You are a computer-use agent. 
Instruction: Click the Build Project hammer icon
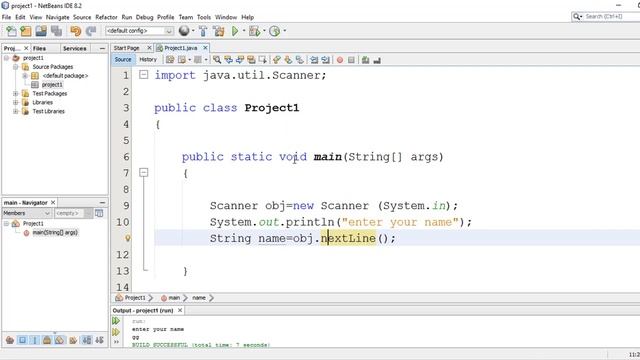pos(203,31)
